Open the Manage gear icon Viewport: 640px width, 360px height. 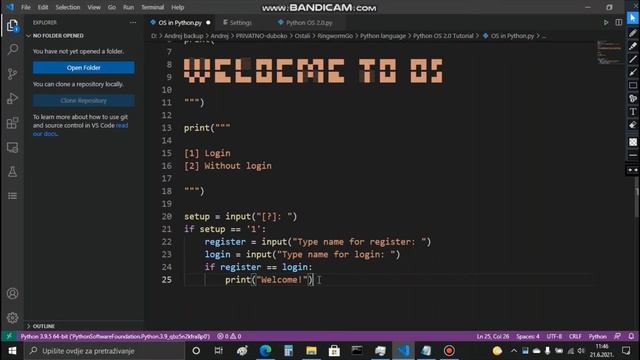tap(12, 318)
